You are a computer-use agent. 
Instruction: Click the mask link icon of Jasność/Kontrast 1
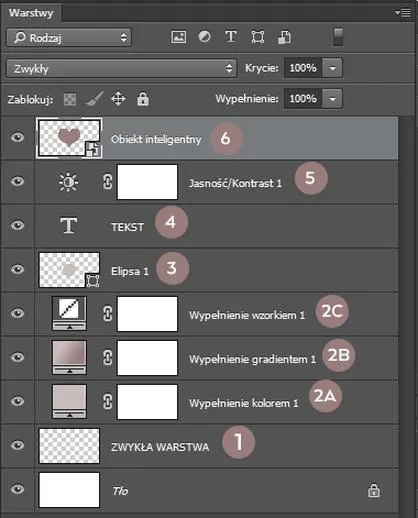[x=107, y=182]
